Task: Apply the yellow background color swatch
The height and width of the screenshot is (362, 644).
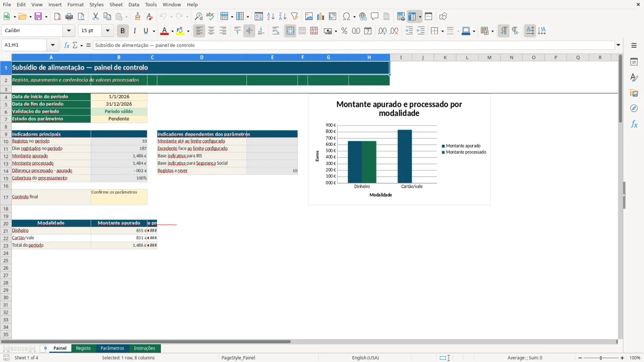Action: coord(180,31)
